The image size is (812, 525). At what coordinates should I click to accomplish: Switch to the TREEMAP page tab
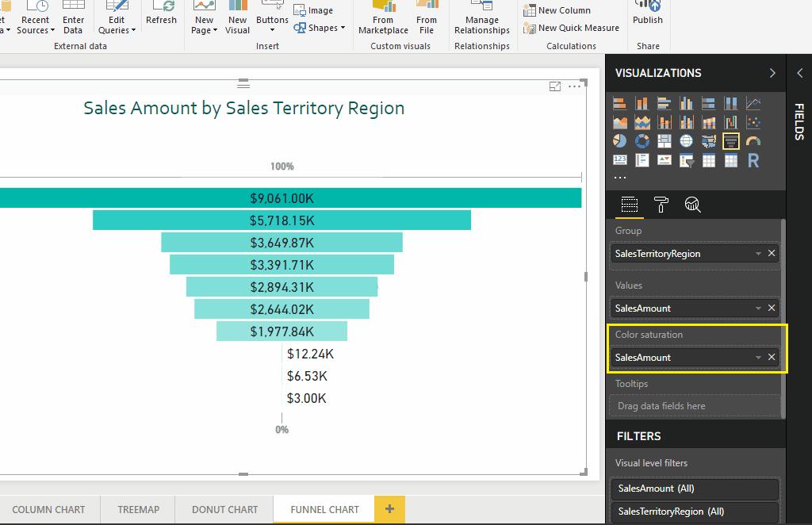coord(138,509)
